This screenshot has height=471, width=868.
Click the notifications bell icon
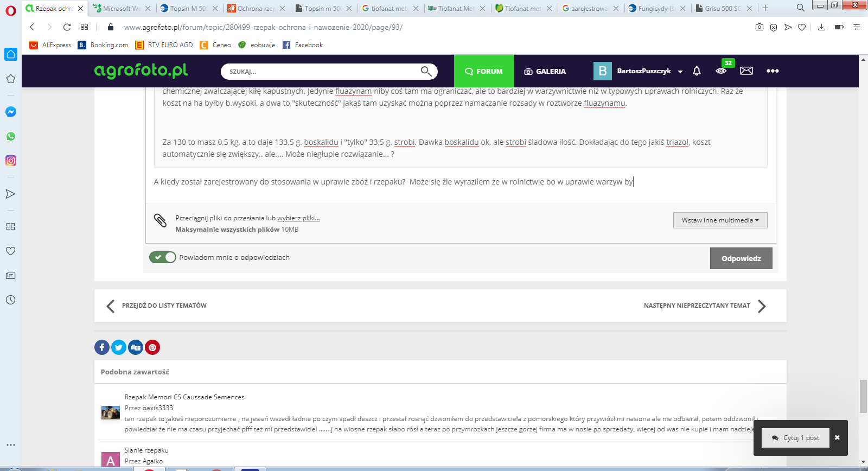[697, 71]
